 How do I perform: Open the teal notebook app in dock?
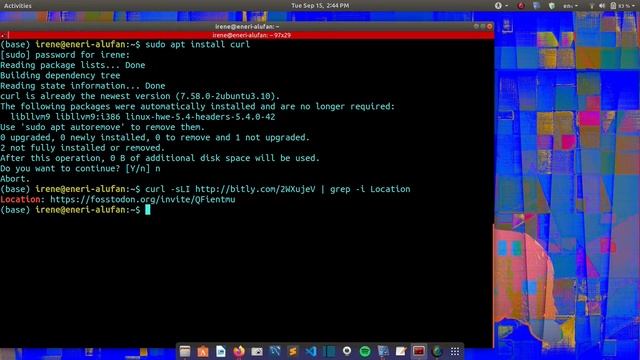coord(329,351)
